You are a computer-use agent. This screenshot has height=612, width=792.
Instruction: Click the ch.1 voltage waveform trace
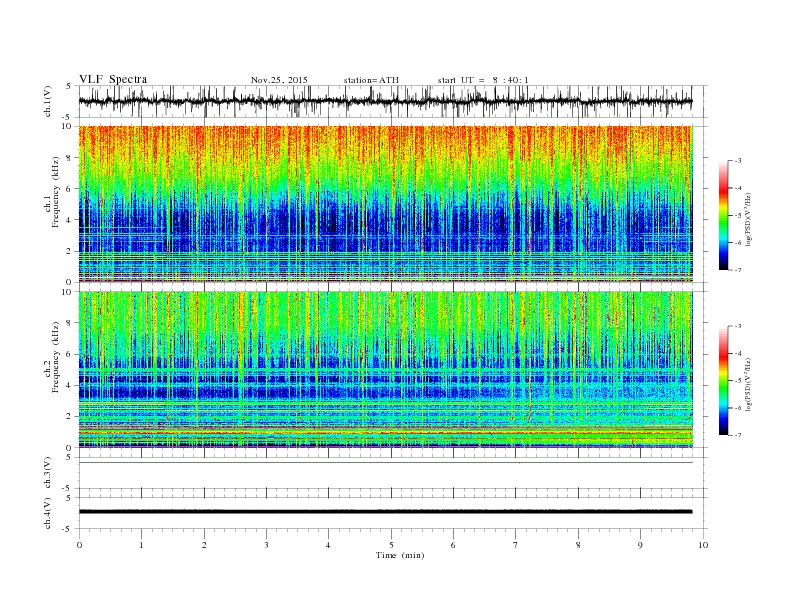point(385,101)
